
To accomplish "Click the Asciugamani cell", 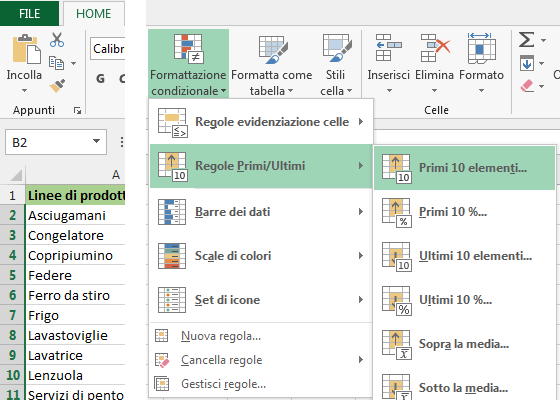I will [x=75, y=215].
